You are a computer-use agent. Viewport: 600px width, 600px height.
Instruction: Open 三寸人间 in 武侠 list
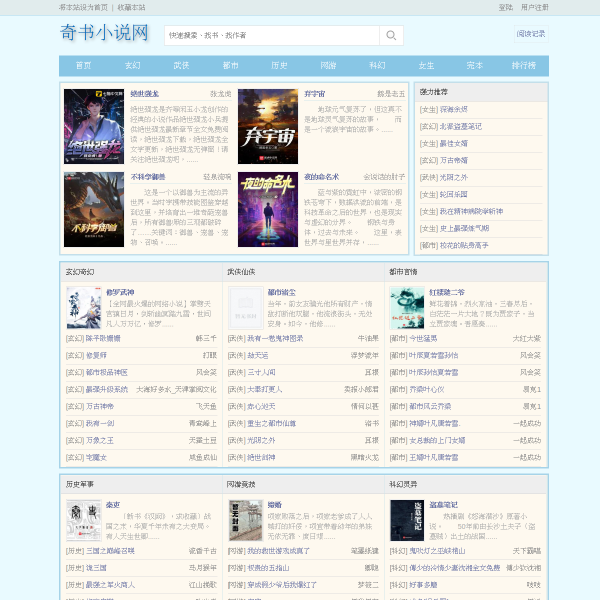click(x=261, y=372)
